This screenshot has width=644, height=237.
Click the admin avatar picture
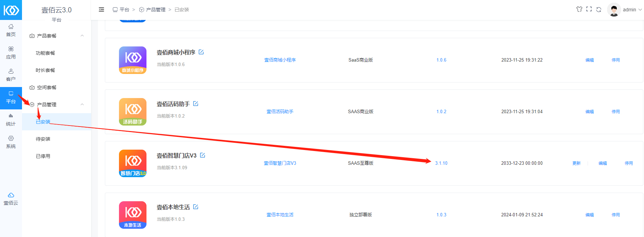point(614,10)
